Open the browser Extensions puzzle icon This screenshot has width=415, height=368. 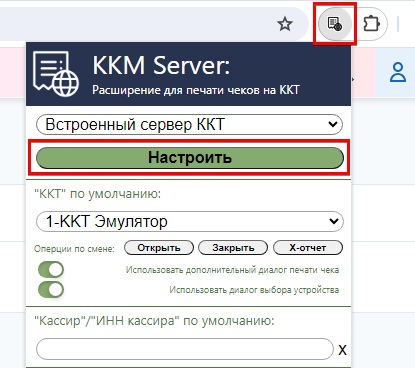(x=371, y=24)
